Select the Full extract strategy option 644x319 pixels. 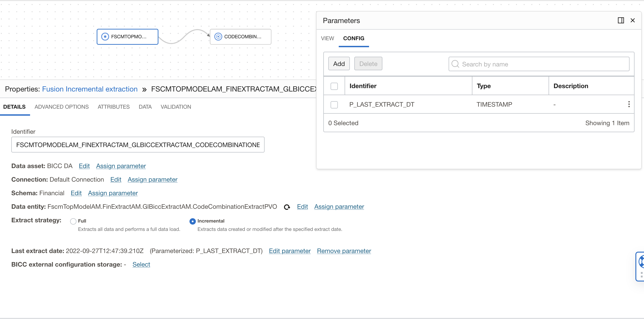tap(73, 221)
